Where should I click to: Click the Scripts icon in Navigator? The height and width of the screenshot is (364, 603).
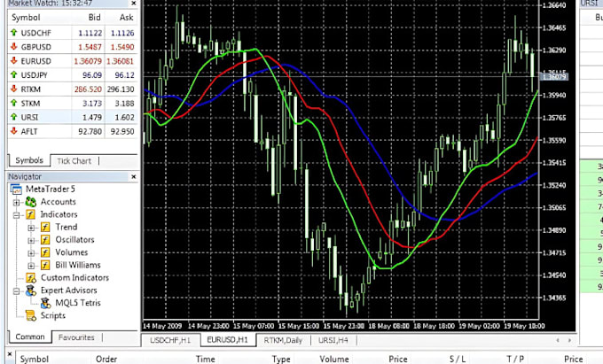(x=31, y=315)
